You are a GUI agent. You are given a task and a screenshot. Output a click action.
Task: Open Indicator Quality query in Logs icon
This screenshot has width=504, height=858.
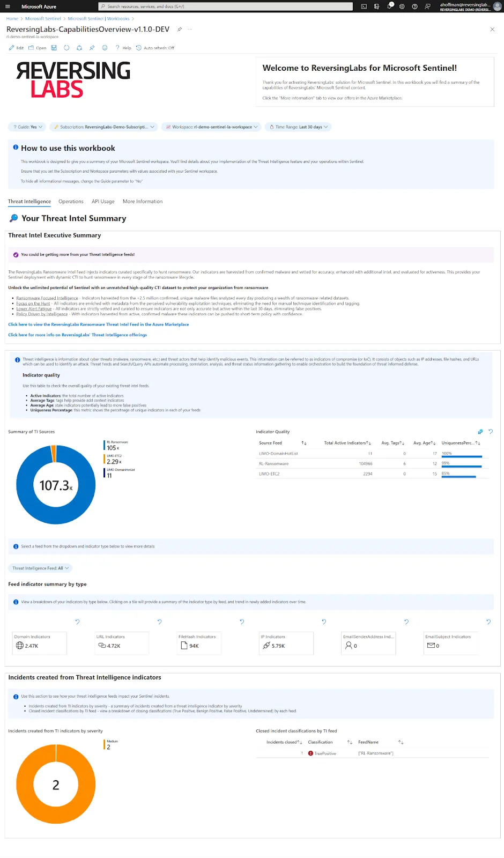coord(480,432)
